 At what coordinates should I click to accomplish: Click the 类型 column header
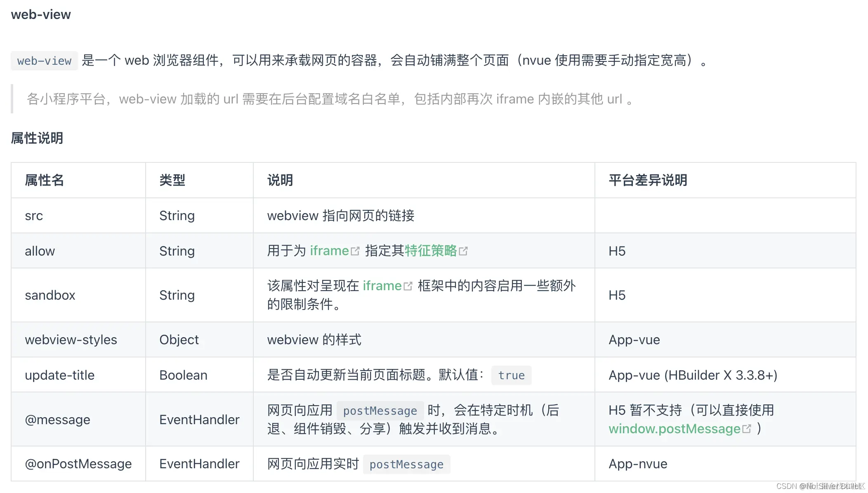click(x=172, y=180)
